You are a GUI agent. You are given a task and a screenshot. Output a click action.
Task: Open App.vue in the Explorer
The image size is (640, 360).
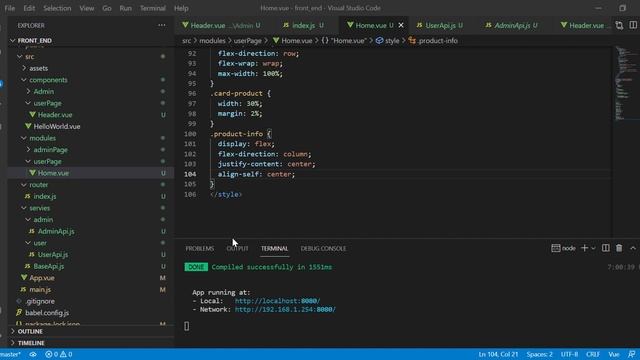(42, 278)
